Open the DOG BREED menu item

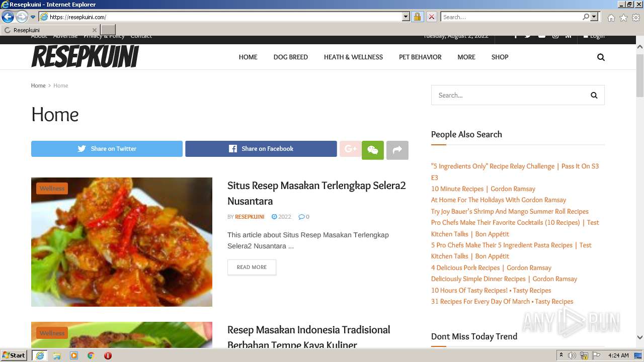(291, 57)
